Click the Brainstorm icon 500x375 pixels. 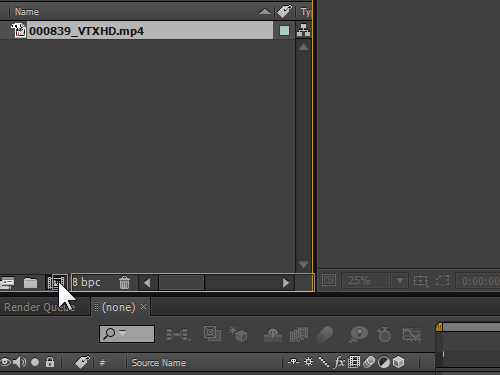tap(358, 334)
